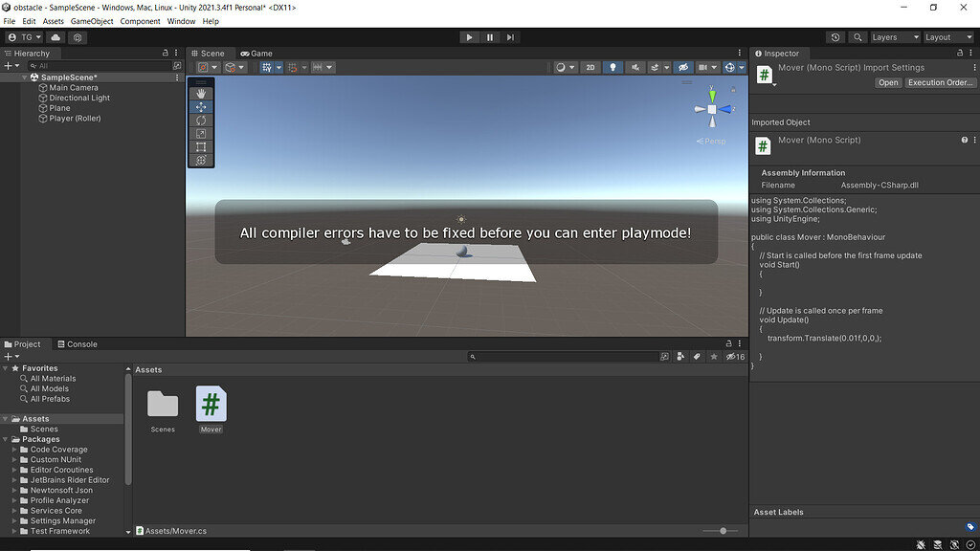980x551 pixels.
Task: Click the Step frame button
Action: (511, 37)
